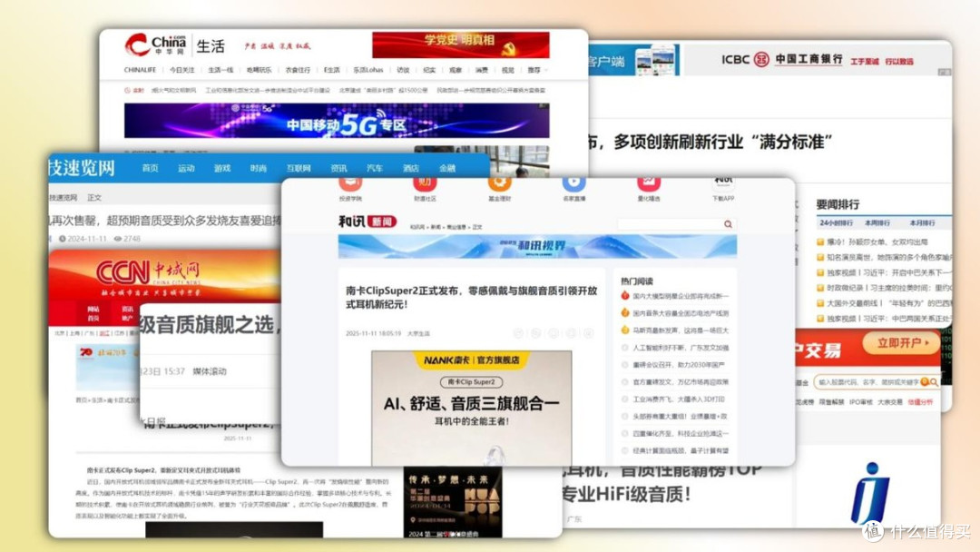980x552 pixels.
Task: Click the 传承·梦想·未来 poster thumbnail
Action: (x=453, y=501)
